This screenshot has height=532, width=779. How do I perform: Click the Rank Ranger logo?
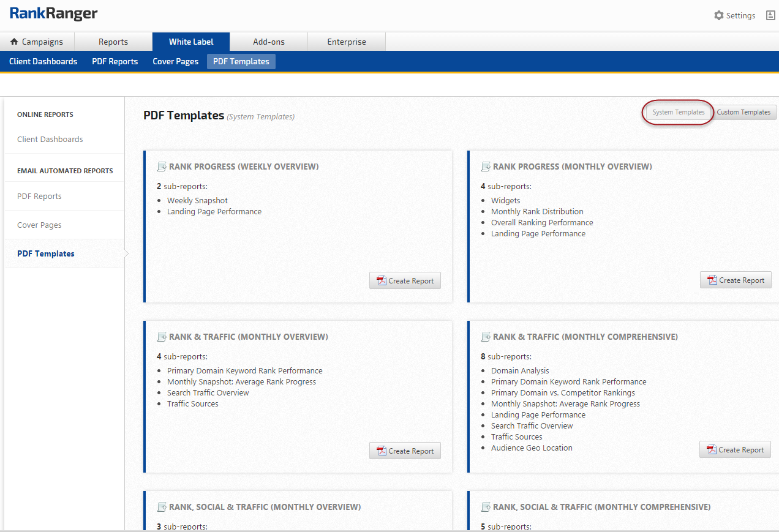[x=53, y=14]
